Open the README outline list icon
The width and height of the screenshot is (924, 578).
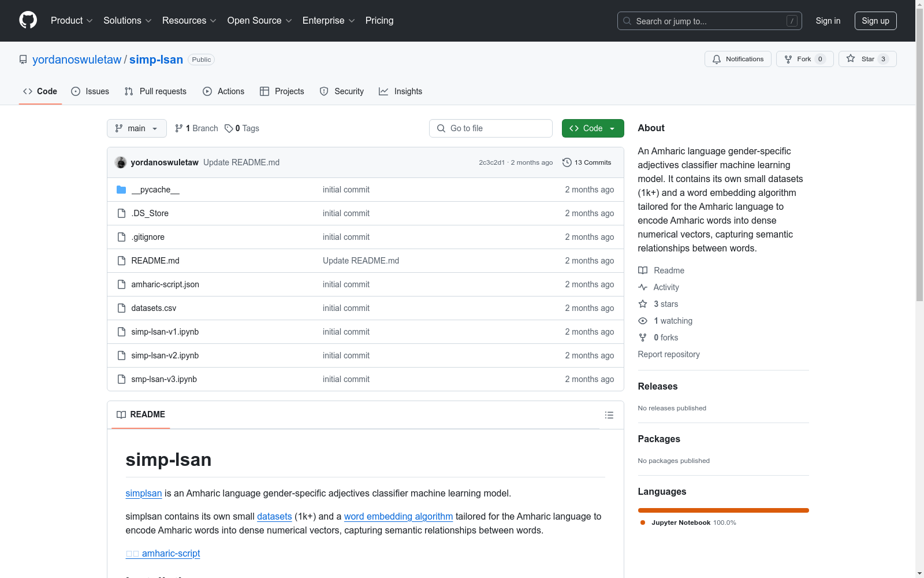[609, 415]
